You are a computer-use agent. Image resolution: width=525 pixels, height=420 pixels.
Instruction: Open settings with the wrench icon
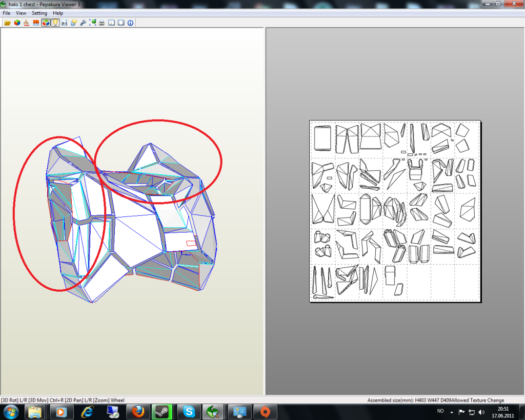83,23
